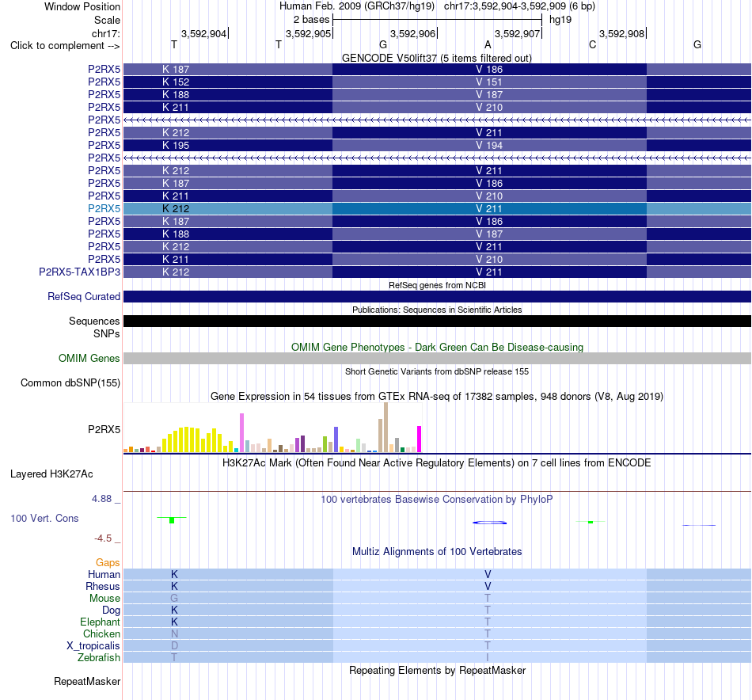Click the Zebrafish species label
This screenshot has width=752, height=700.
tap(99, 657)
